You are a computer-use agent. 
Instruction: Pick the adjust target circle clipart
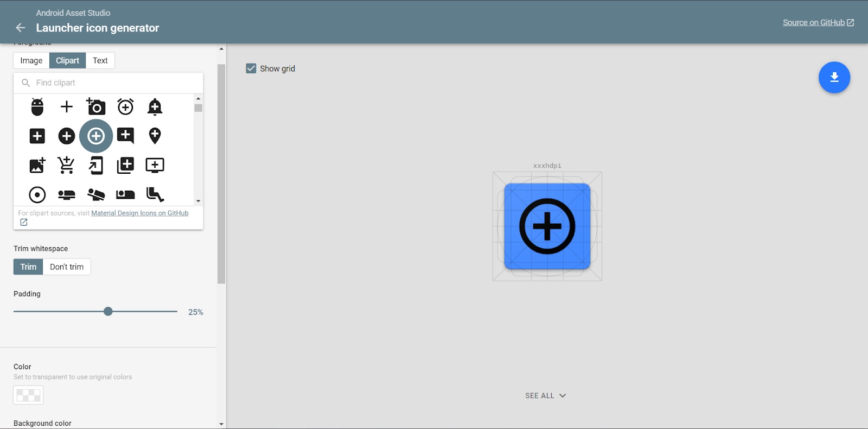[37, 194]
